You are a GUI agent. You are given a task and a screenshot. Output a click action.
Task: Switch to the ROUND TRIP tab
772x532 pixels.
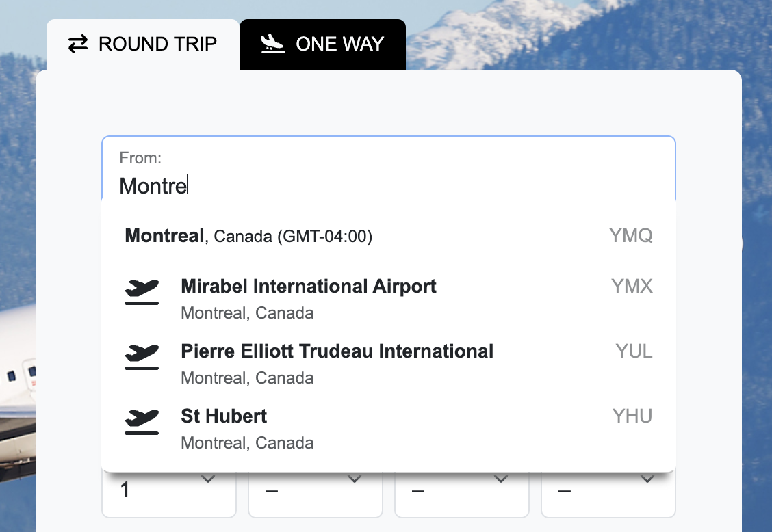click(x=142, y=43)
